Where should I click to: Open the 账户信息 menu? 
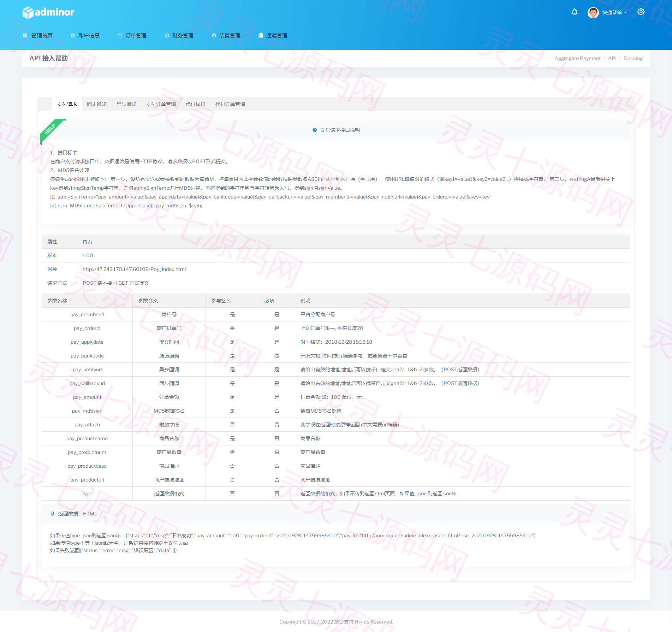(x=85, y=35)
